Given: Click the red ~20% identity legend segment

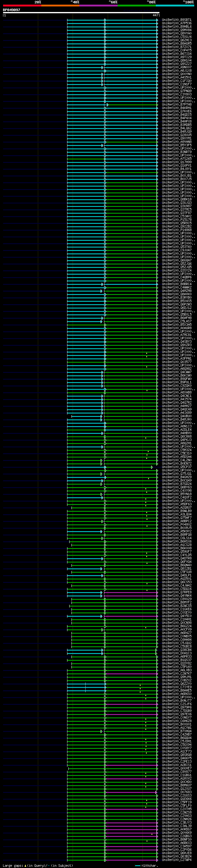Looking at the screenshot, I should 22,6.
